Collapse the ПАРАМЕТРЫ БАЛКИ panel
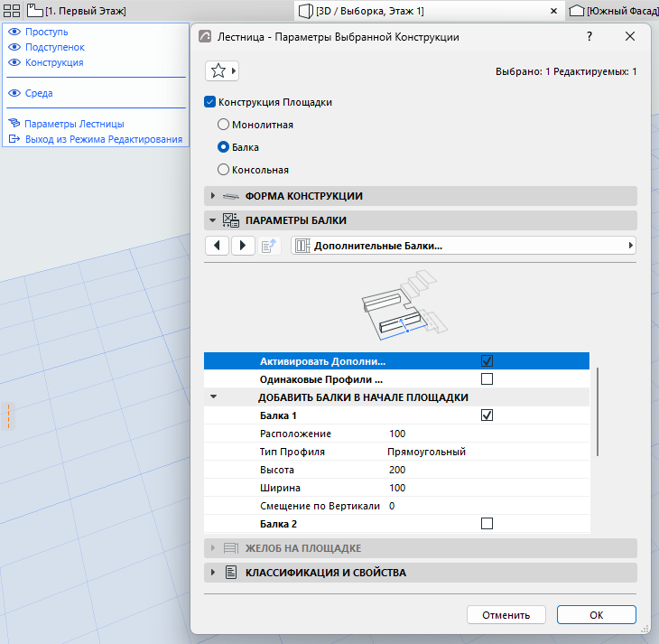 click(x=213, y=220)
